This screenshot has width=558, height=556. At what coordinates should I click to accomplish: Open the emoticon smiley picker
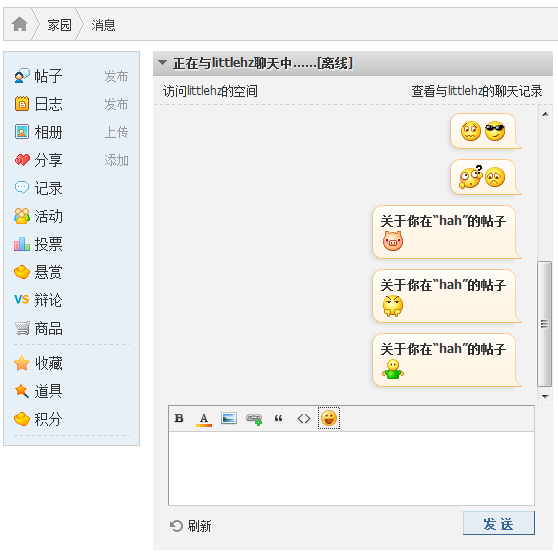pyautogui.click(x=329, y=418)
